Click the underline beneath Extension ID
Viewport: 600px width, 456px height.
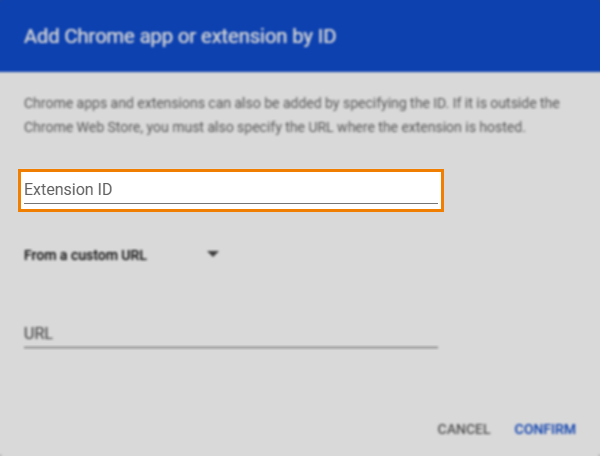pyautogui.click(x=230, y=204)
